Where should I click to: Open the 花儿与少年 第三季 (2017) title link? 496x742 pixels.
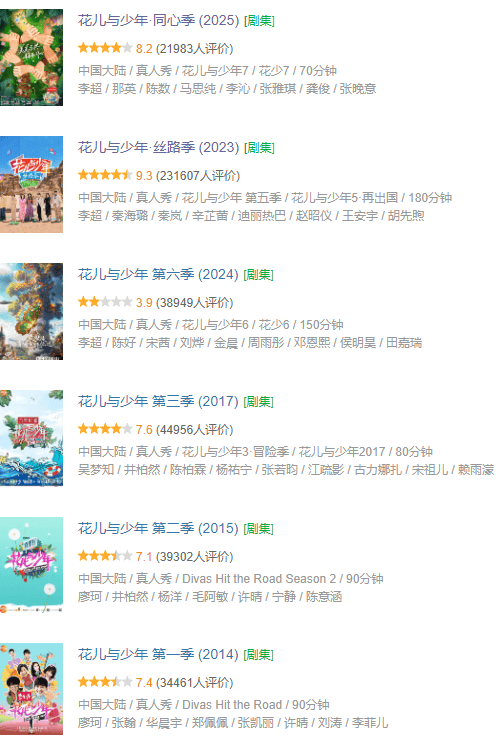coord(158,401)
